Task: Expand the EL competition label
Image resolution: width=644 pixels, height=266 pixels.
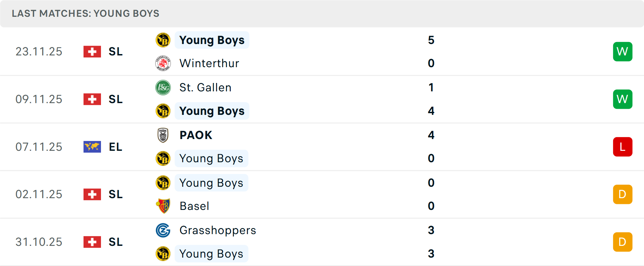Action: (x=115, y=147)
